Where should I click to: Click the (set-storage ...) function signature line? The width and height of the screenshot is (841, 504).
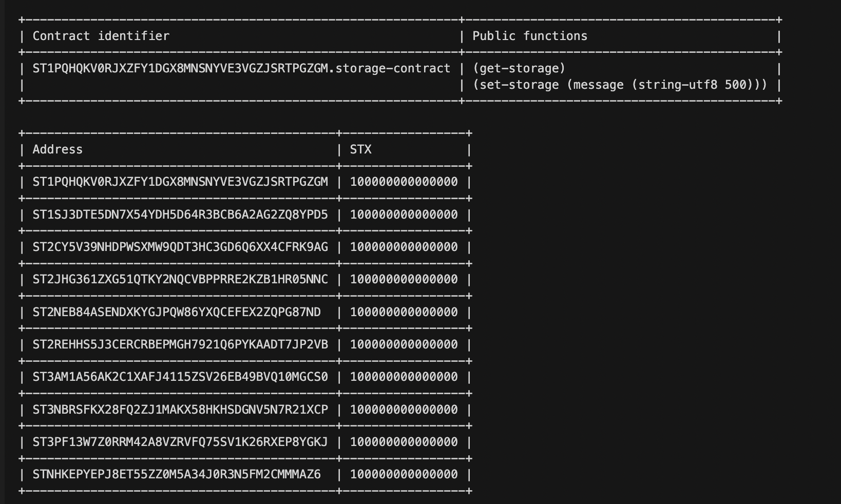(x=620, y=85)
